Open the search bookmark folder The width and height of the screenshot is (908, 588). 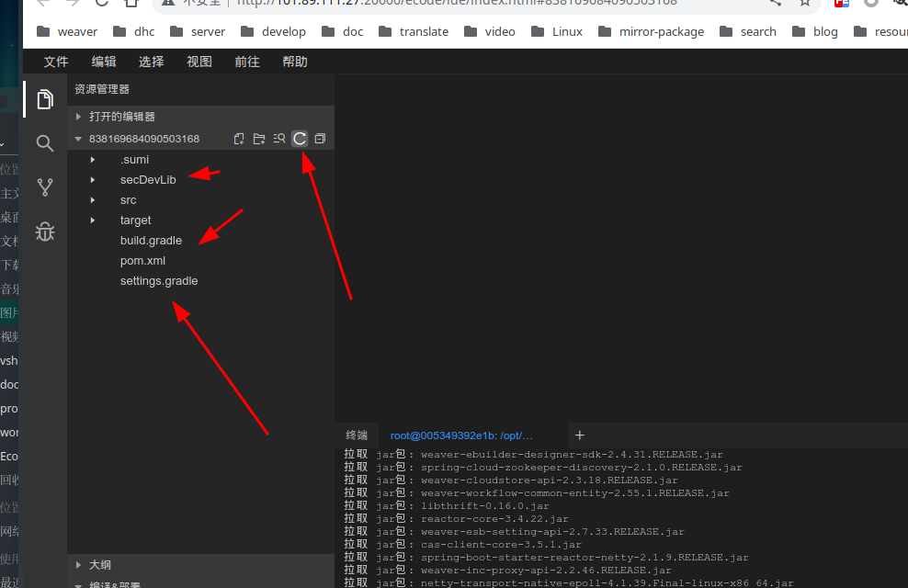[747, 32]
